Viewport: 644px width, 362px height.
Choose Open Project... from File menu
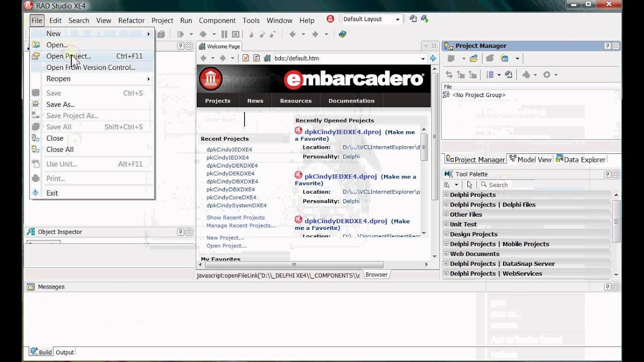tap(92, 56)
